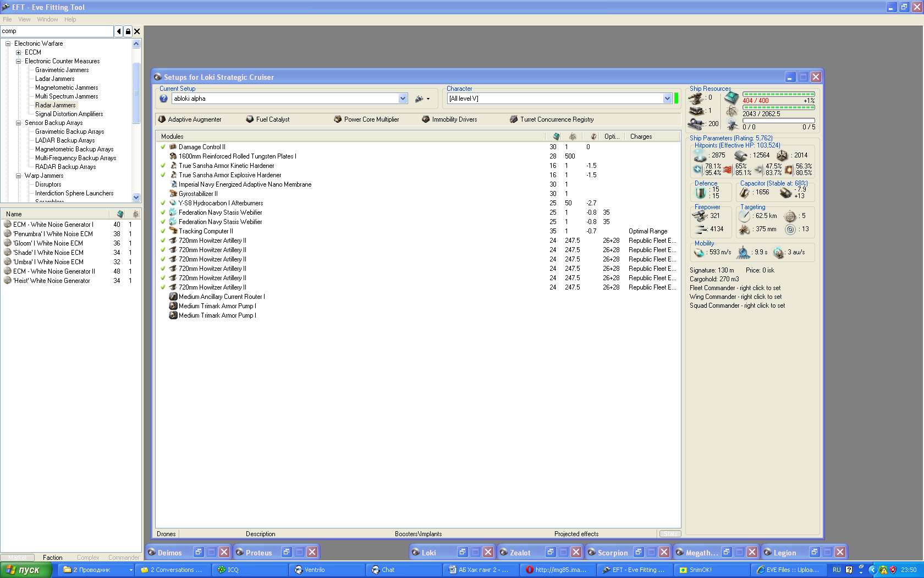Screen dimensions: 924x578
Task: Click the CPU chip icon in Ship Resources
Action: coord(732,98)
